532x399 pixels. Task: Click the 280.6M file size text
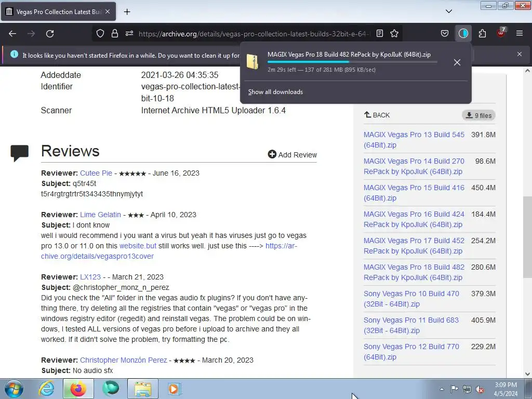coord(483,267)
